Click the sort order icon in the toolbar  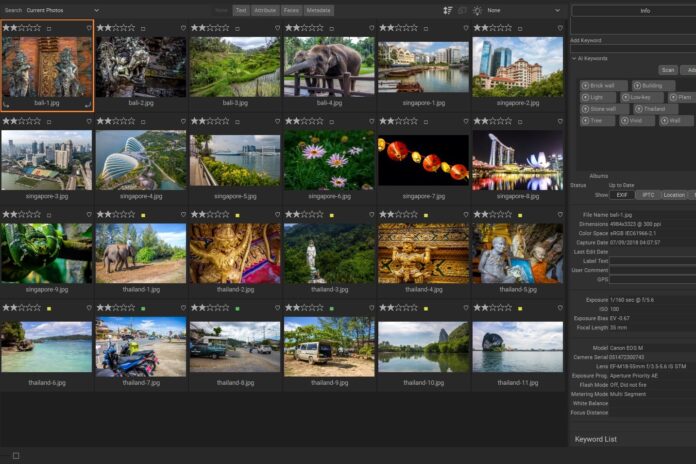coord(447,10)
